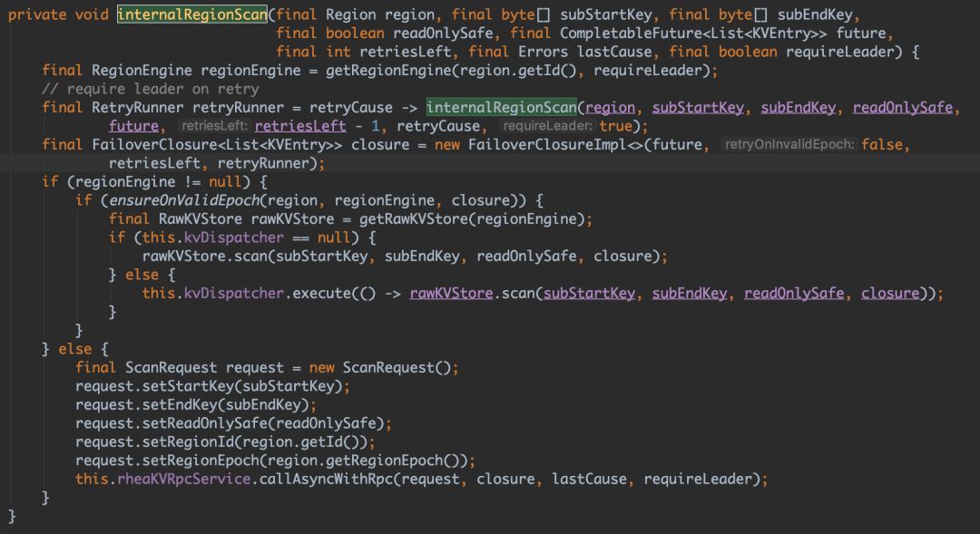This screenshot has height=534, width=980.
Task: Click the 'execute' method call on kvDispatcher
Action: point(321,294)
